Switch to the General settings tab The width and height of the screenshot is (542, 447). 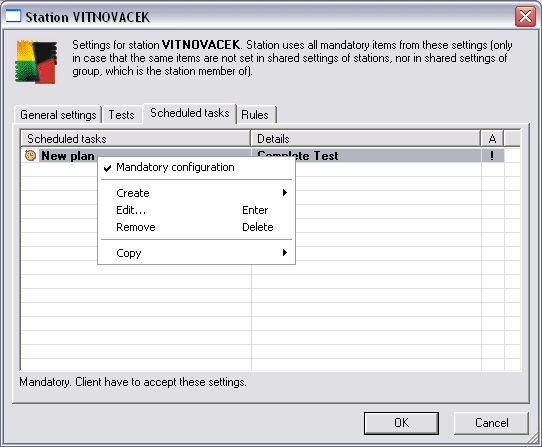pos(58,115)
